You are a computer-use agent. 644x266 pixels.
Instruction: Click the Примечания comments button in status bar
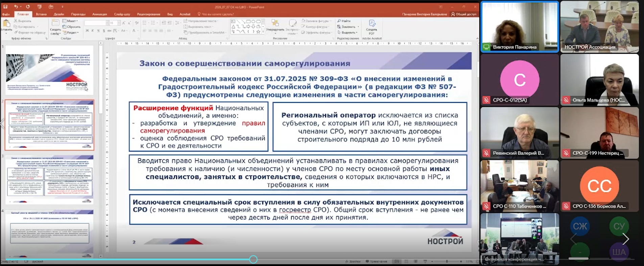click(376, 262)
